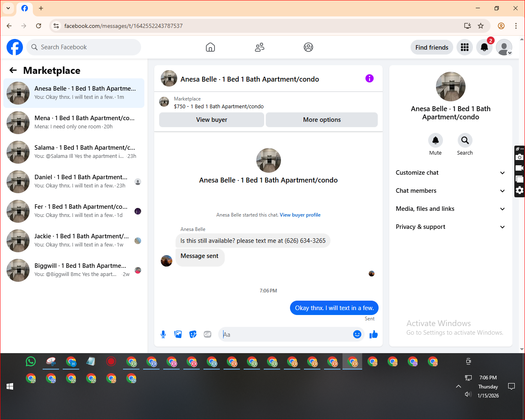
Task: Click the camera icon in side recorder panel
Action: 520,157
